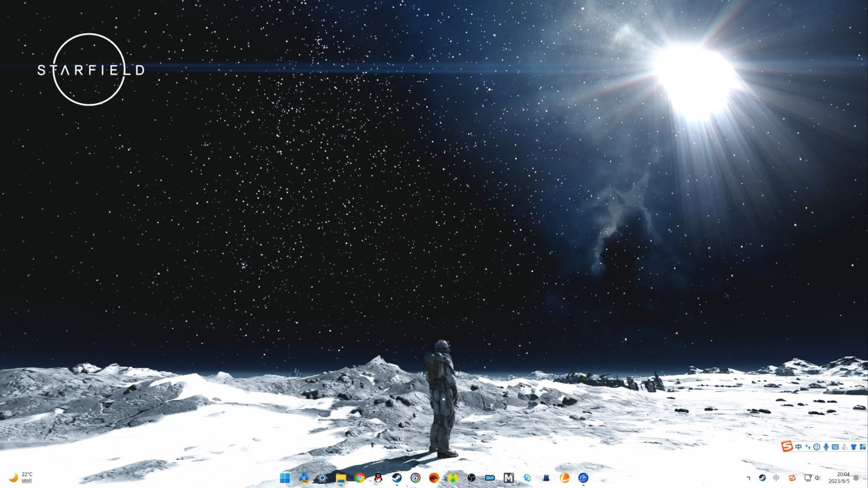Image resolution: width=868 pixels, height=488 pixels.
Task: Click the Sogou S icon in system tray
Action: pyautogui.click(x=792, y=478)
